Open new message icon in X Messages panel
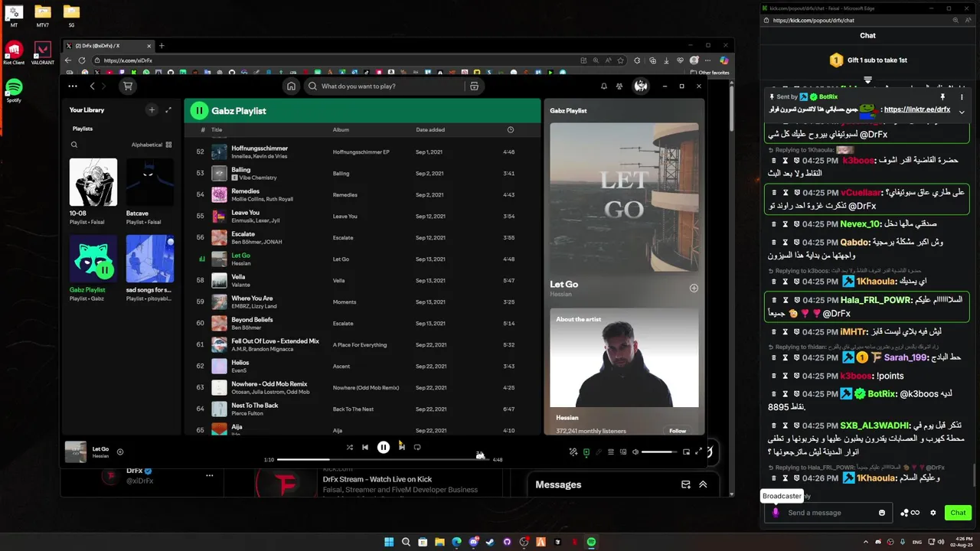 coord(686,484)
